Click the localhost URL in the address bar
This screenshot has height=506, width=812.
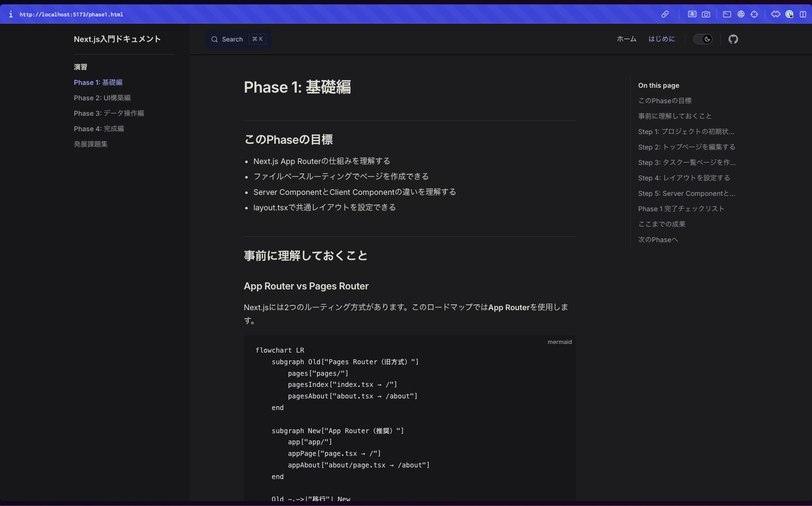click(x=71, y=14)
